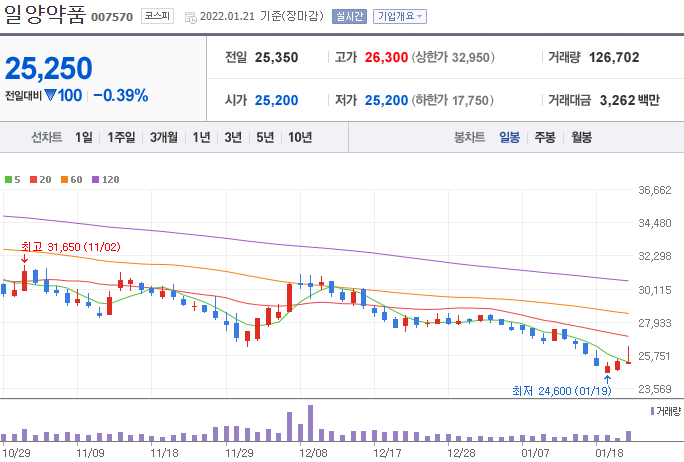The height and width of the screenshot is (462, 684).
Task: Click 거래량 value 126,702
Action: pos(614,57)
